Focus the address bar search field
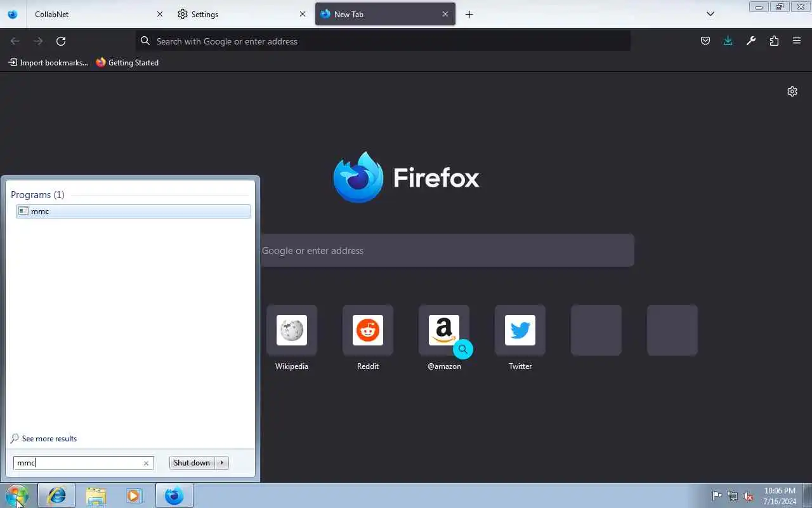 383,41
